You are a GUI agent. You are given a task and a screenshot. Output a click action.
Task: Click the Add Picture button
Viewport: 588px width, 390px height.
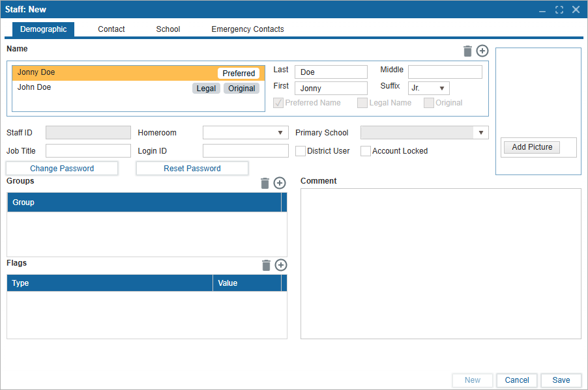tap(532, 147)
